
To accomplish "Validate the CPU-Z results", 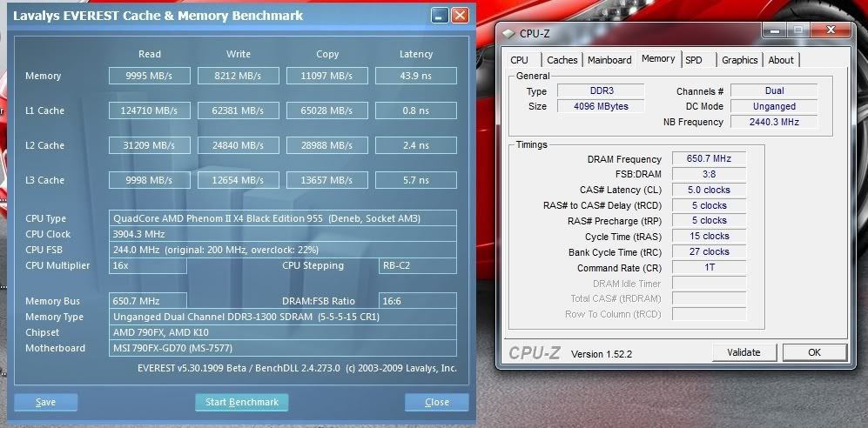I will coord(744,352).
